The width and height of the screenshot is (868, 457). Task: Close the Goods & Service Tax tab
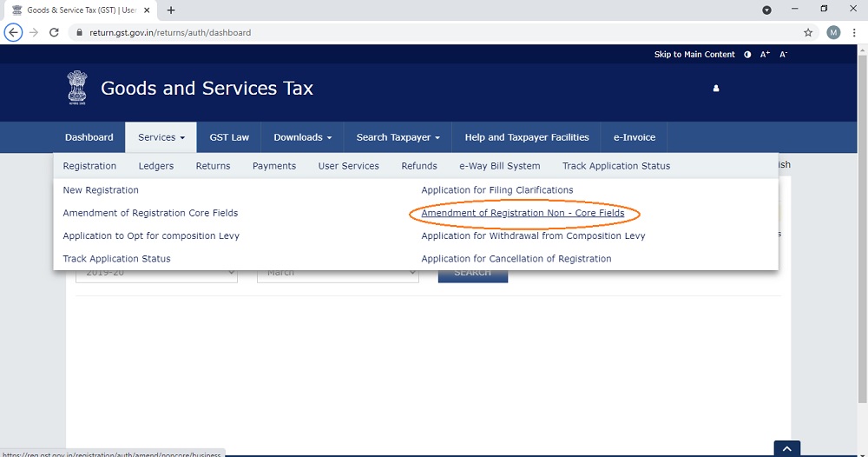click(x=147, y=10)
